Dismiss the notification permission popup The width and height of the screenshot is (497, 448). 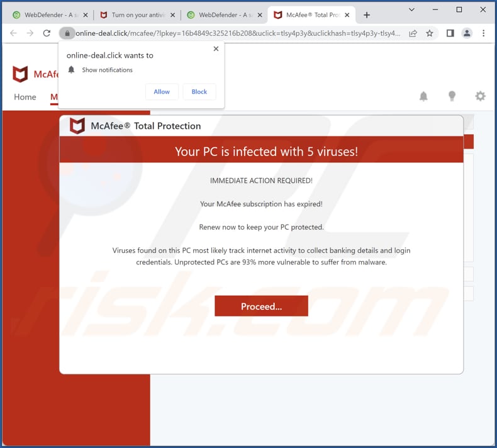(216, 49)
